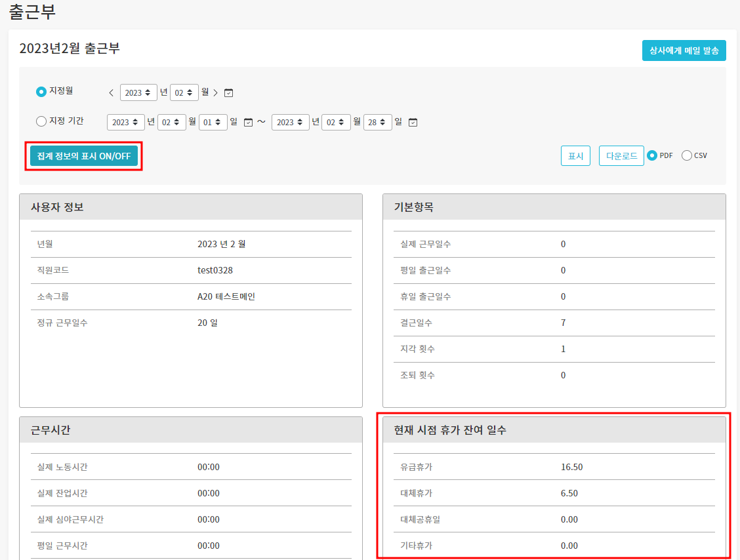Open the period start month dropdown

pyautogui.click(x=171, y=122)
